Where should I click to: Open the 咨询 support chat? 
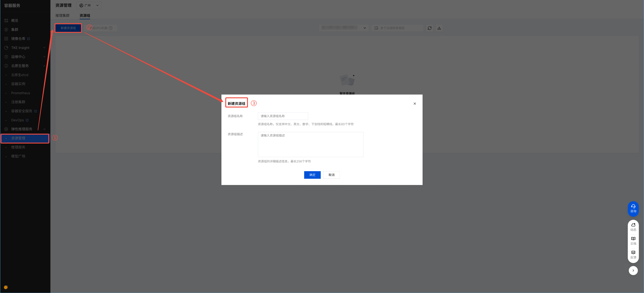[633, 208]
